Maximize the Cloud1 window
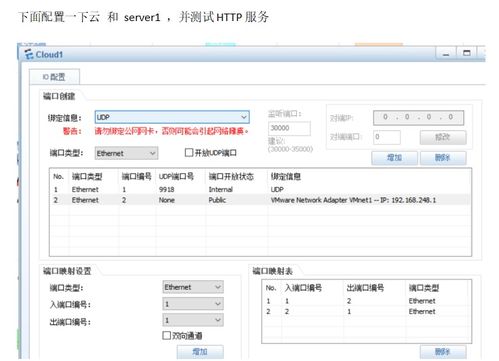This screenshot has width=499, height=361. 467,53
